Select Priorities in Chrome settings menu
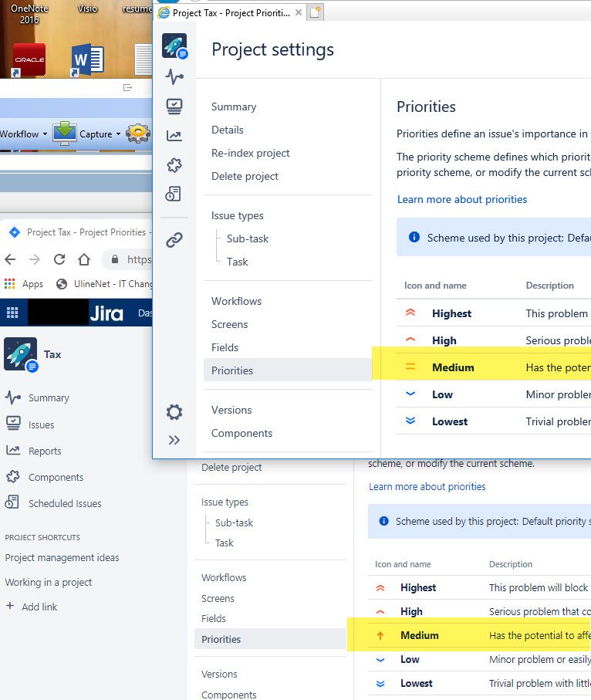This screenshot has width=591, height=700. point(271,639)
